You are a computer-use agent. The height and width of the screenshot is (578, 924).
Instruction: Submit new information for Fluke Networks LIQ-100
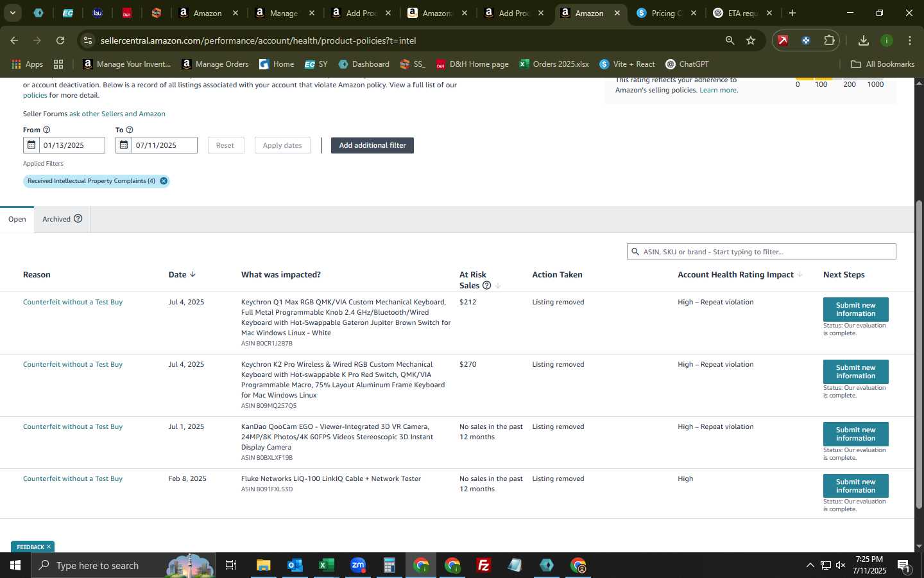855,486
